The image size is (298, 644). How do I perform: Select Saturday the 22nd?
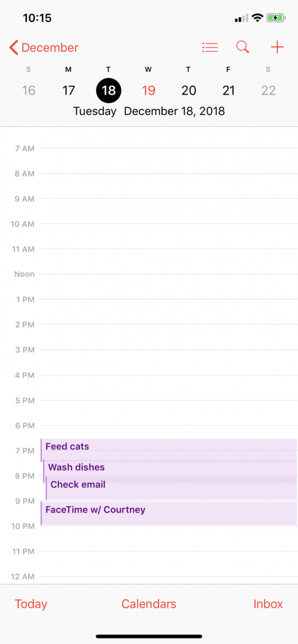268,90
